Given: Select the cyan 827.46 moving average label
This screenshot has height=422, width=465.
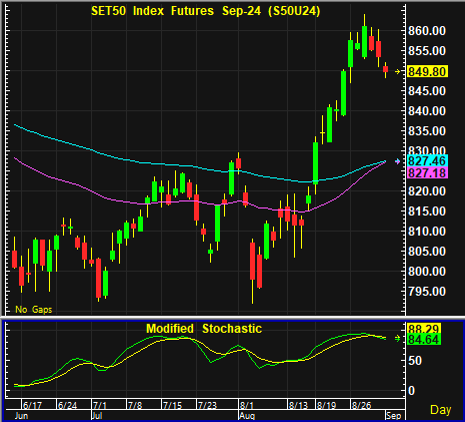Looking at the screenshot, I should tap(427, 161).
